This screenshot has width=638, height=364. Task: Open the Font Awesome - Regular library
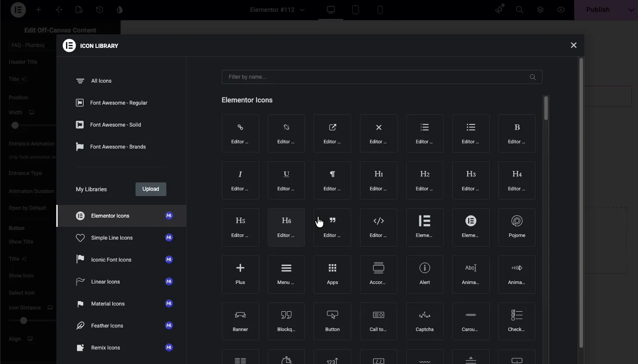(x=121, y=103)
